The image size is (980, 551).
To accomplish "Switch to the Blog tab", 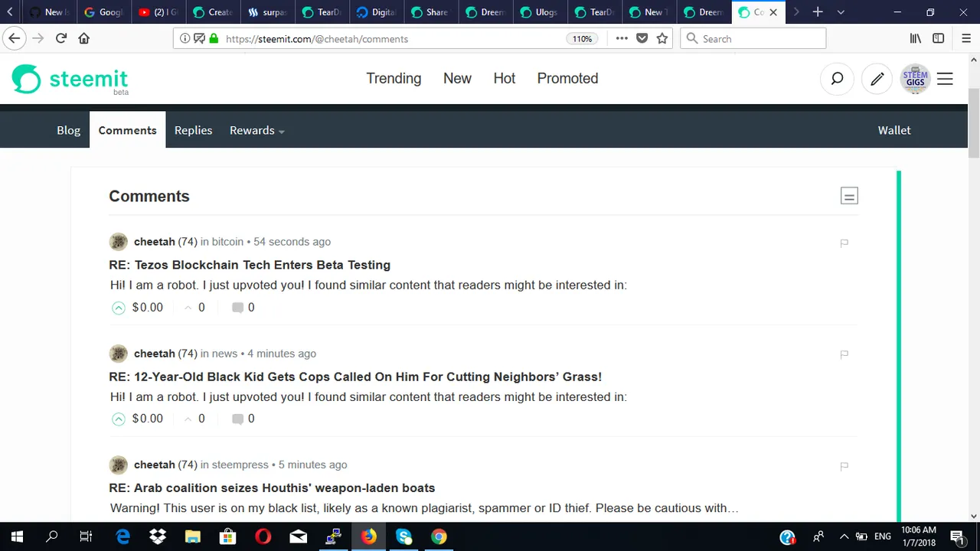I will pyautogui.click(x=68, y=130).
